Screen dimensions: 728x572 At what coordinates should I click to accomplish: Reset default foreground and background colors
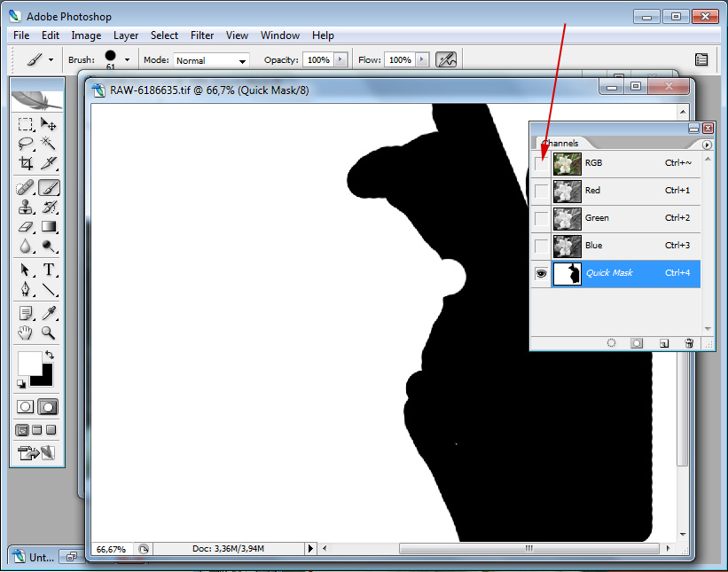[21, 383]
